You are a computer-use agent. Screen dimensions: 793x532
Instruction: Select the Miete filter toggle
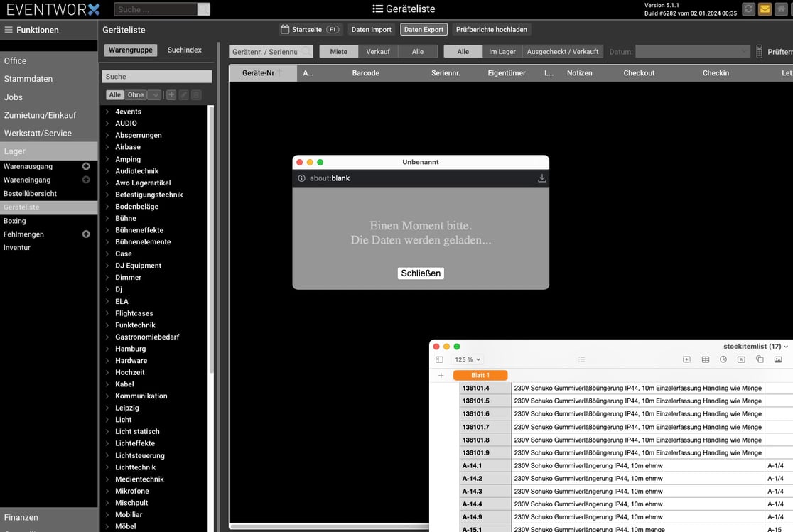click(x=338, y=52)
